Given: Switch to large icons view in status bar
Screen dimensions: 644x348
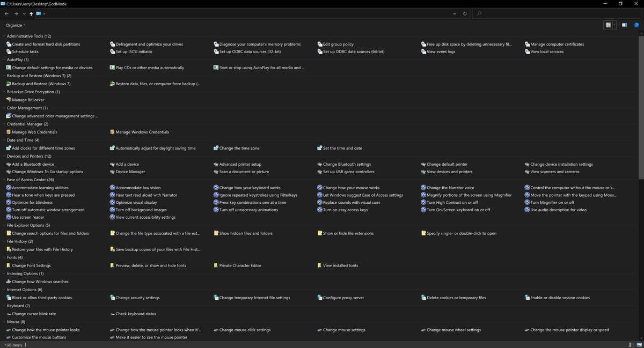Looking at the screenshot, I should pos(639,345).
